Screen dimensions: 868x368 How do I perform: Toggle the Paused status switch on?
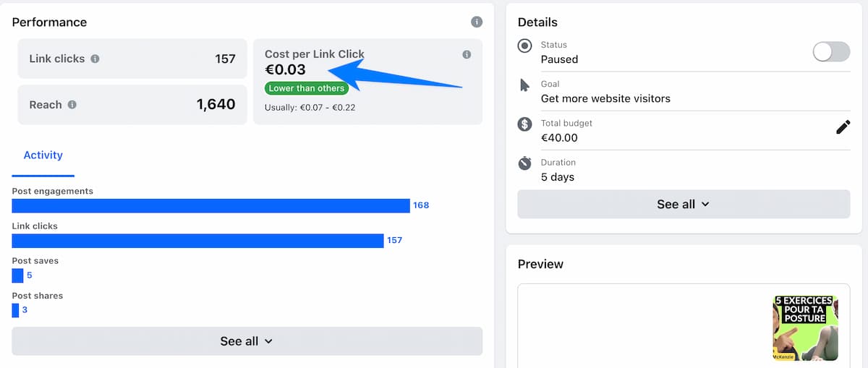[x=831, y=51]
